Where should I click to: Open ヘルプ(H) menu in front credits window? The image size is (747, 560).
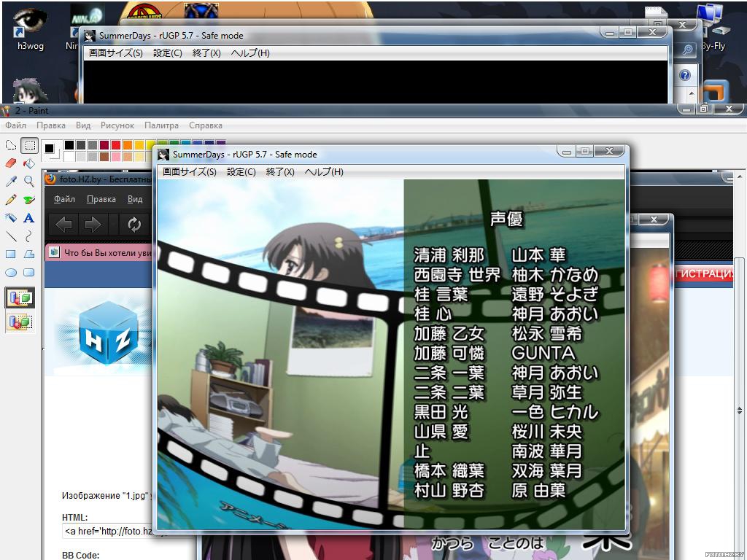coord(324,171)
